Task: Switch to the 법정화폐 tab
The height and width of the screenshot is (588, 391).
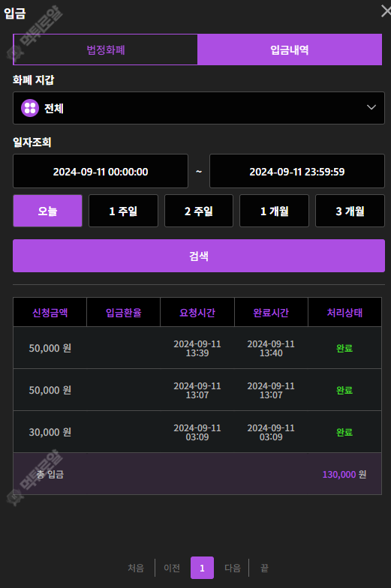Action: pos(105,49)
